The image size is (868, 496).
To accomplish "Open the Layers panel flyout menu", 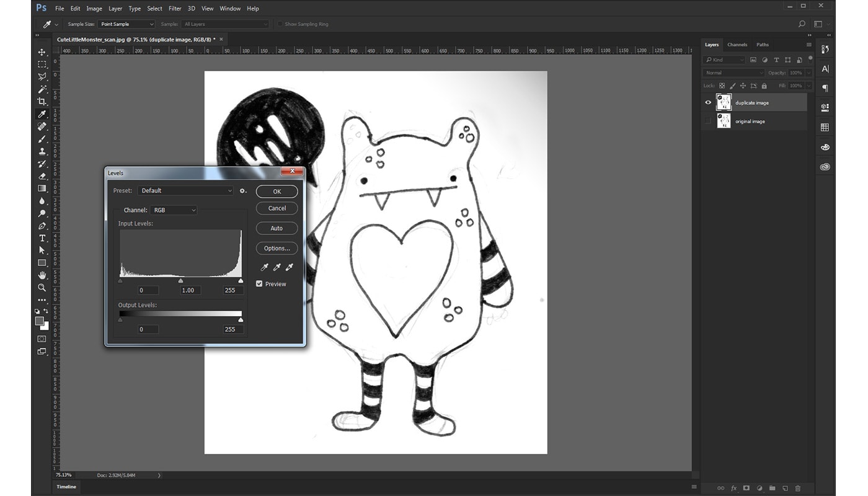I will point(808,45).
